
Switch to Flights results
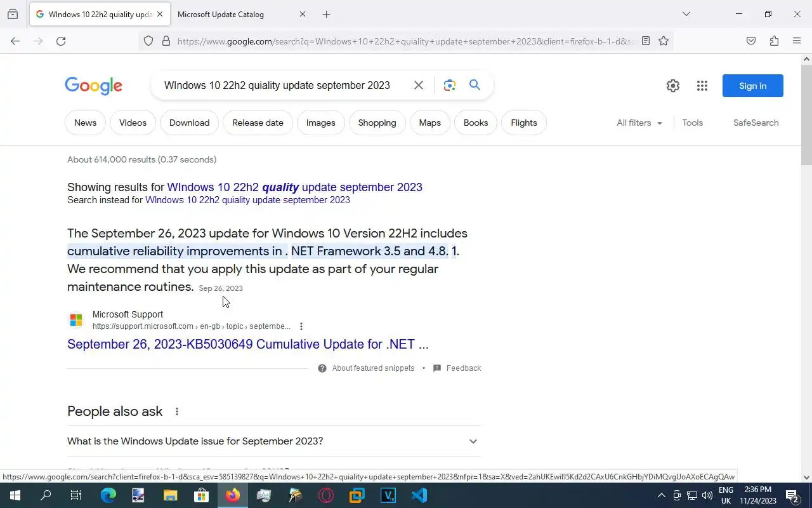pyautogui.click(x=524, y=123)
